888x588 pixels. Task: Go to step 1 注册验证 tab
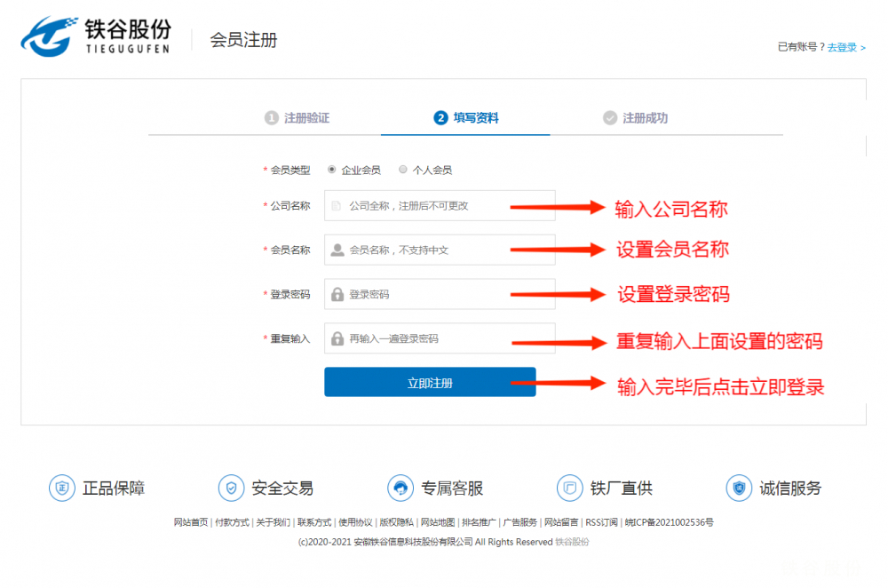pyautogui.click(x=297, y=118)
